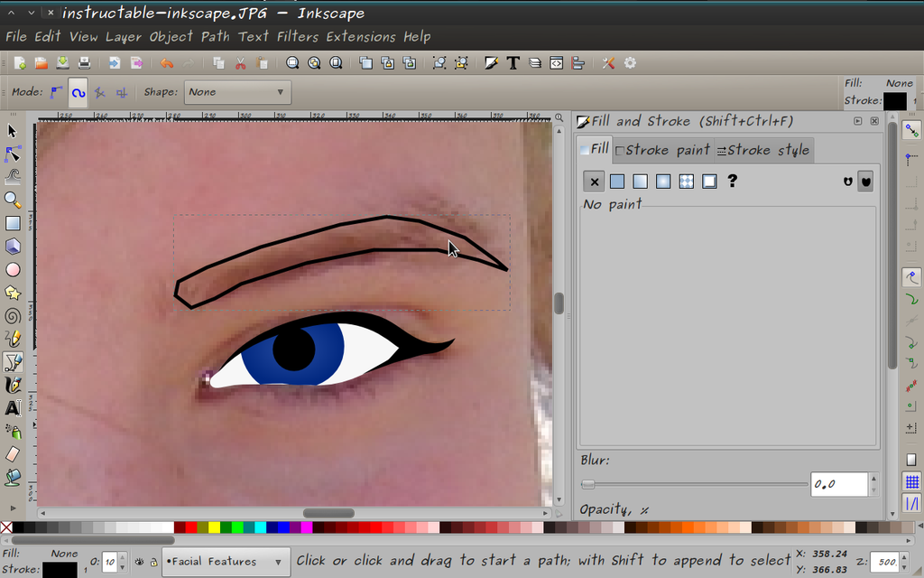Open the Shape dropdown
The width and height of the screenshot is (924, 578).
pyautogui.click(x=237, y=92)
